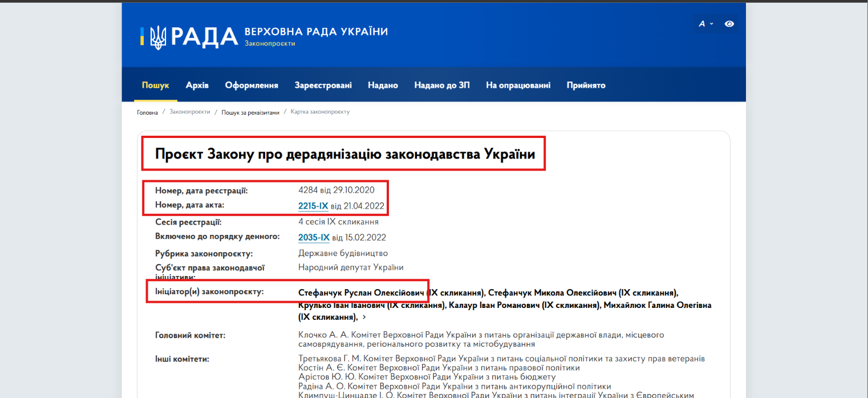Open act link 2215-IX
This screenshot has height=398, width=868.
(313, 206)
